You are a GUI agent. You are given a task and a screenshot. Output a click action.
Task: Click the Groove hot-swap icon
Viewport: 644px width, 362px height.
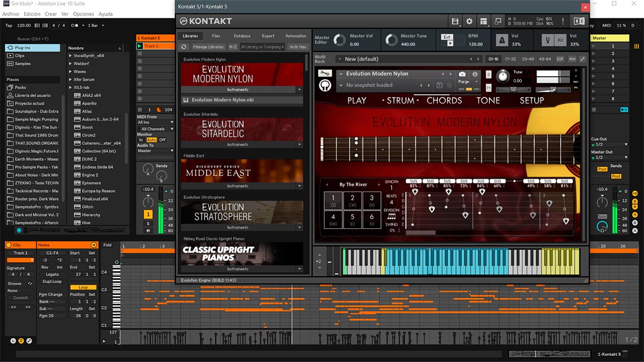(30, 283)
